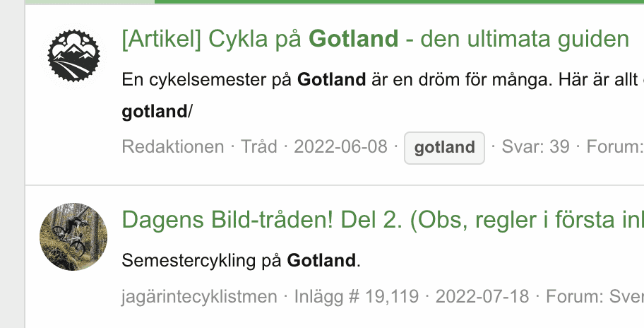
Task: Click the 2022-06-08 post date
Action: pos(340,147)
